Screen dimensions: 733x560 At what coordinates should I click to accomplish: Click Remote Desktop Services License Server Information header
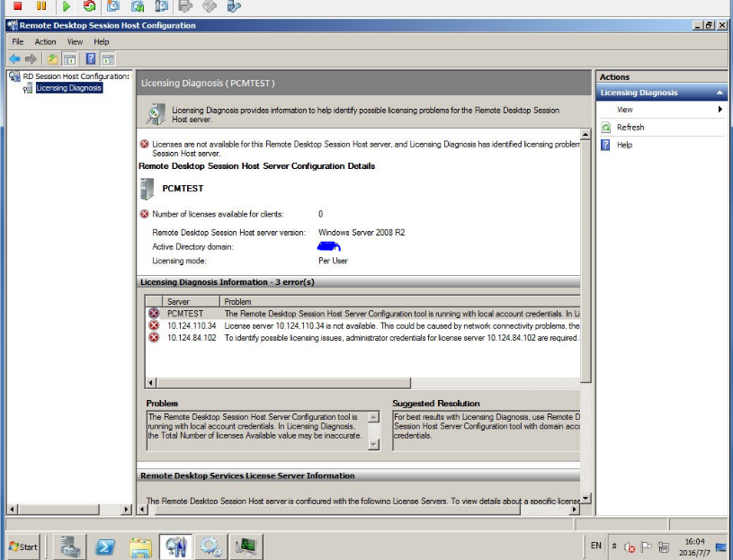click(359, 476)
